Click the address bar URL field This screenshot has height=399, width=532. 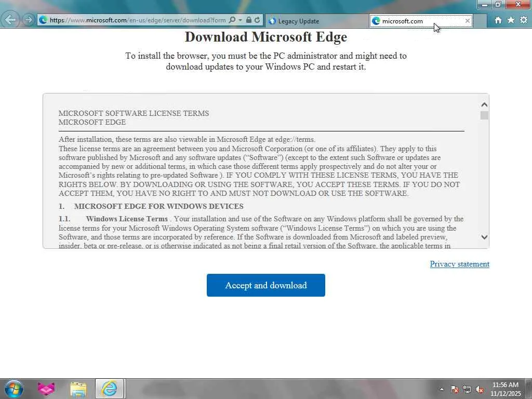coord(137,20)
